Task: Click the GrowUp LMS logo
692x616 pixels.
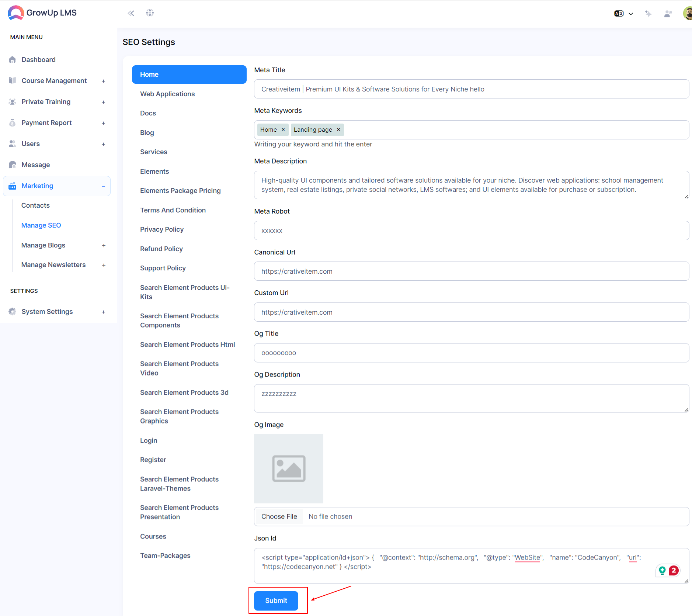Action: tap(42, 13)
